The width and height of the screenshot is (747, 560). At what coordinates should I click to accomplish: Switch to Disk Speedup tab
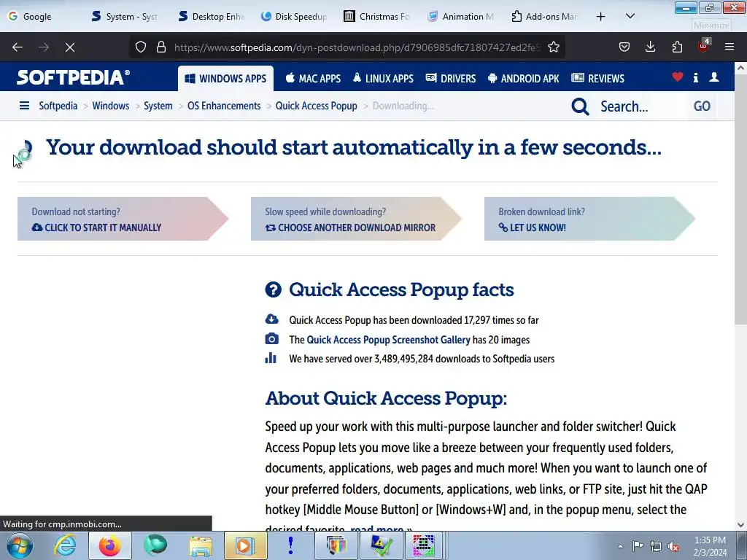pos(295,17)
